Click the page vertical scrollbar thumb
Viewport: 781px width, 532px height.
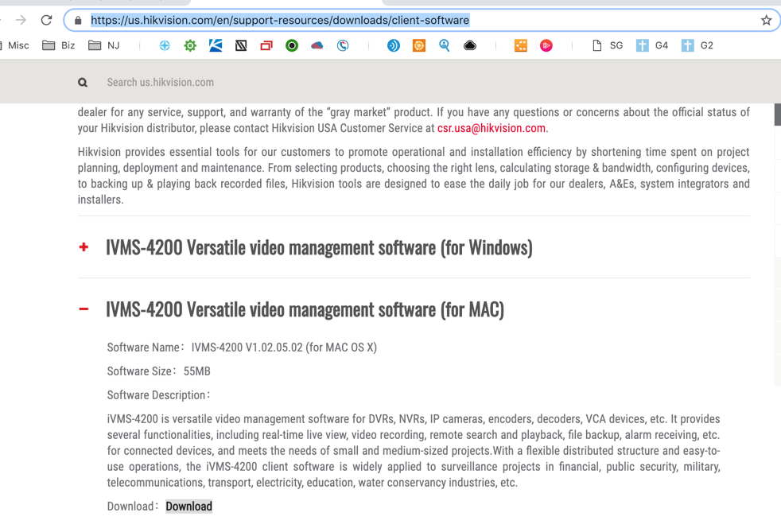778,115
